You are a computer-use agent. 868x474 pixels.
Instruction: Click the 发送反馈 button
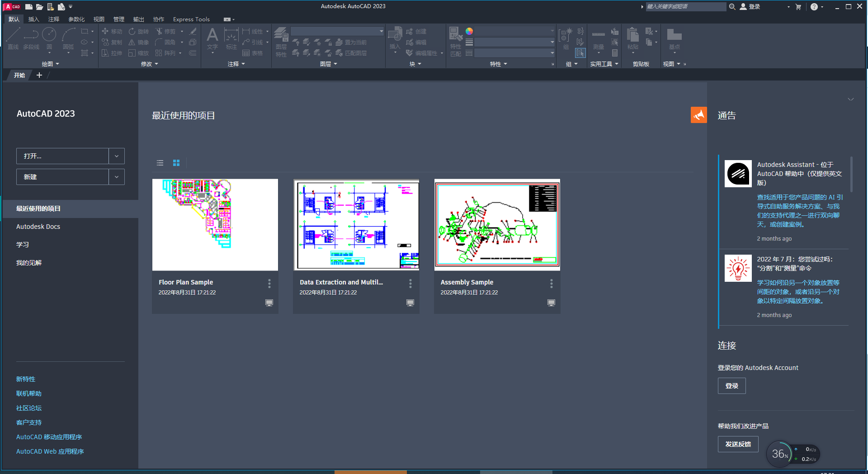tap(738, 444)
